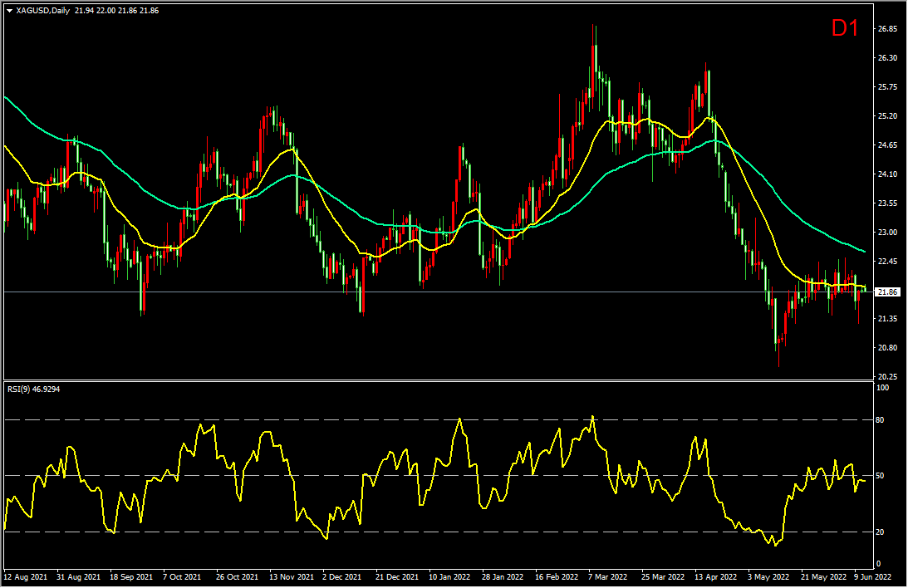Click the RSI scale value 0
Image resolution: width=908 pixels, height=588 pixels.
(878, 564)
